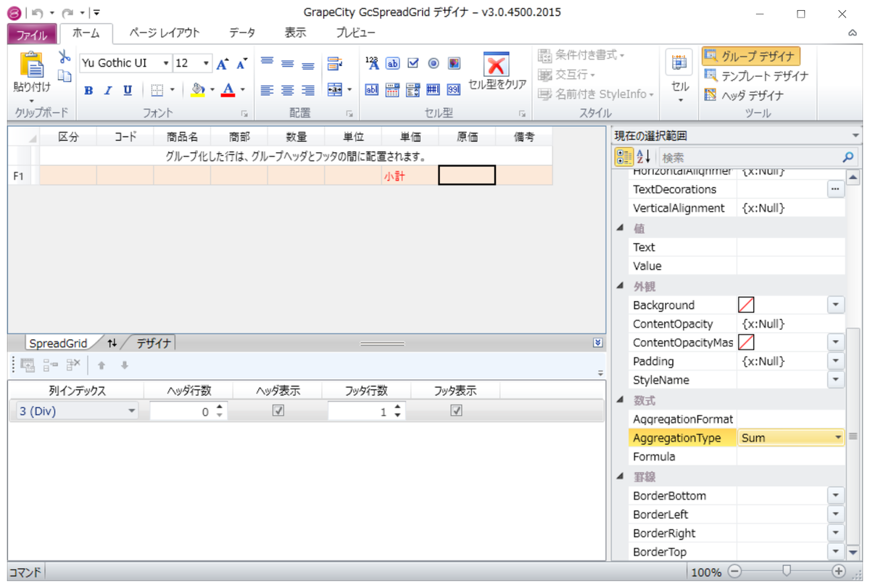Align text right

click(308, 91)
